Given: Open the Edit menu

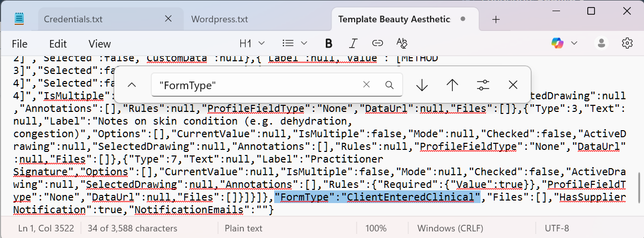Looking at the screenshot, I should [x=58, y=44].
